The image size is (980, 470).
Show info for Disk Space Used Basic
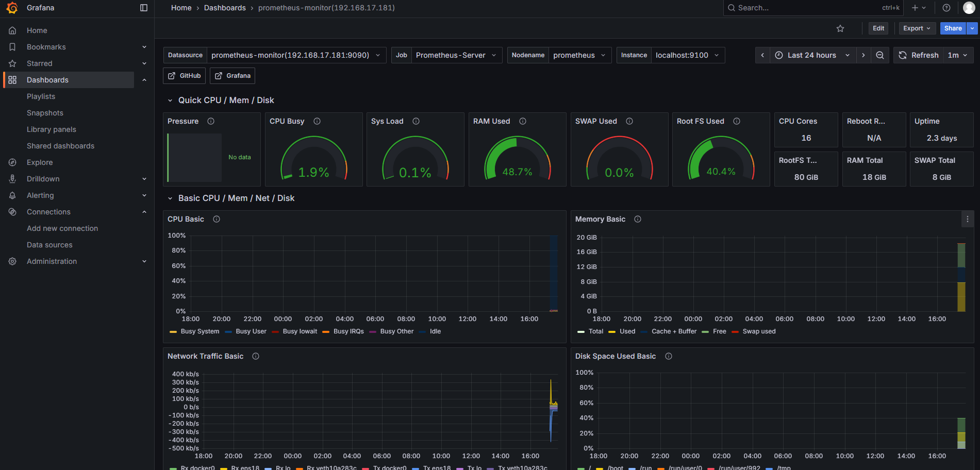point(669,356)
